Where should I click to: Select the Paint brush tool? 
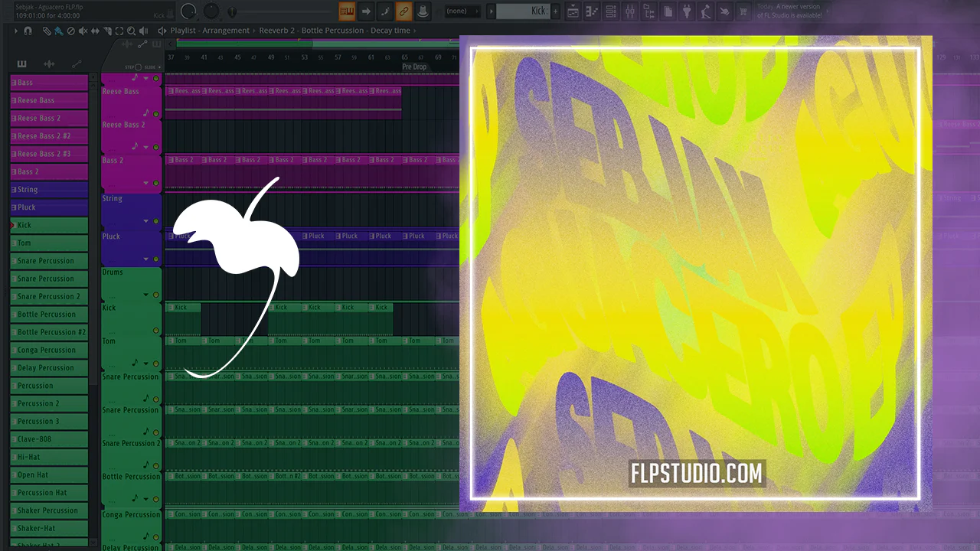[x=59, y=31]
